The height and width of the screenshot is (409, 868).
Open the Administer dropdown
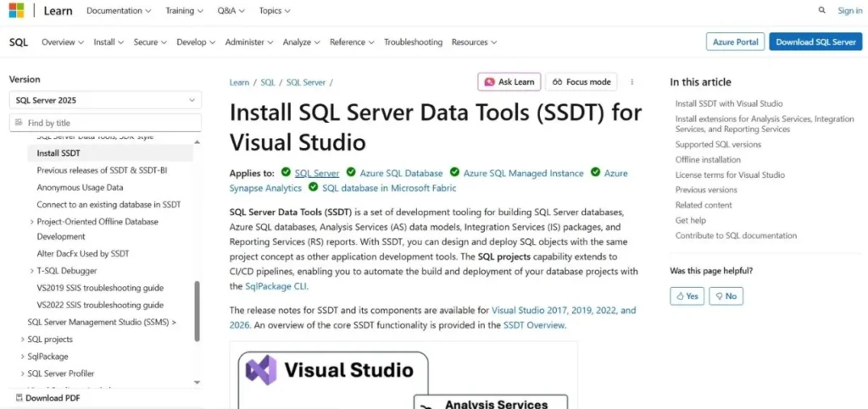point(249,42)
